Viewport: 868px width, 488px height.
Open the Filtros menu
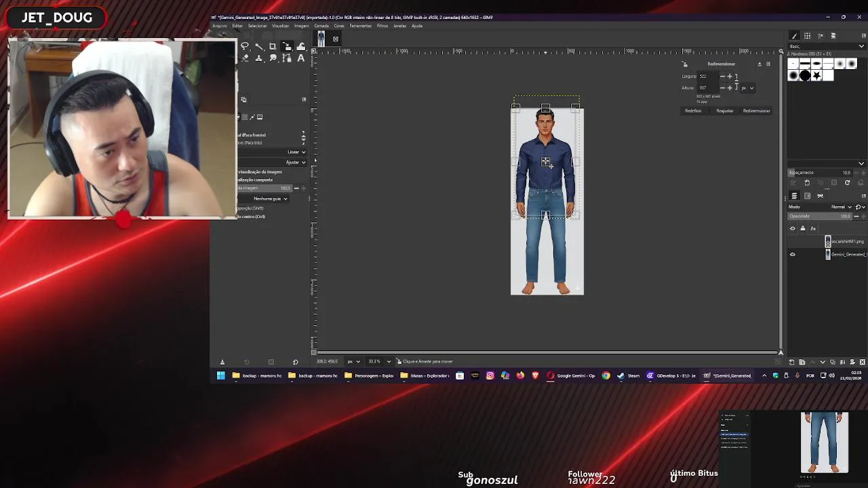(x=382, y=26)
